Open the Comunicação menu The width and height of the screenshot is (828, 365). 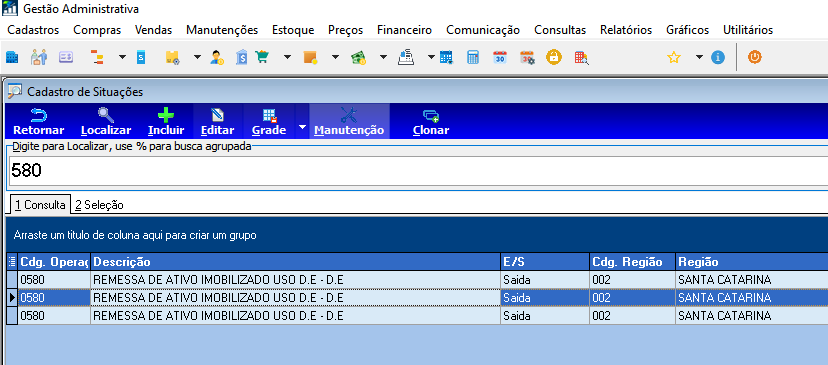click(483, 30)
